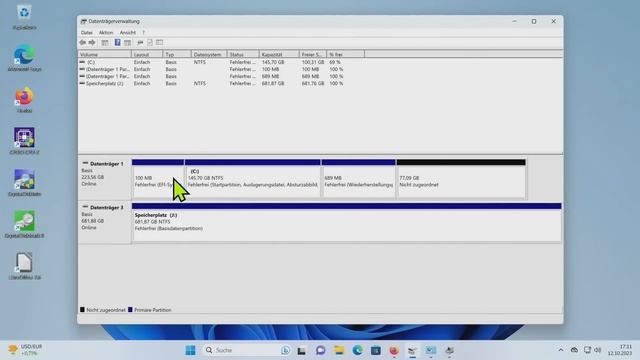Screen dimensions: 640x360
Task: Select the Speicherplatz (J:) partition block
Action: point(347,222)
